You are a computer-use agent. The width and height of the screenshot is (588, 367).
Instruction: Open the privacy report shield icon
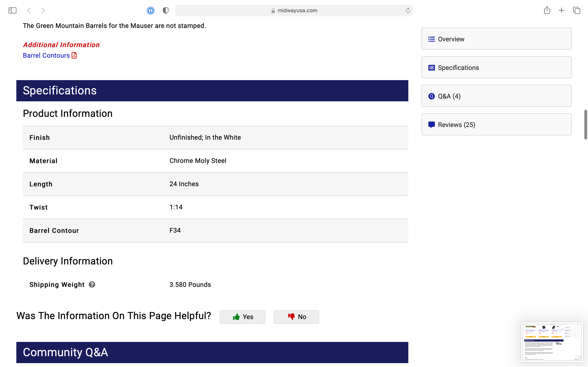(165, 10)
